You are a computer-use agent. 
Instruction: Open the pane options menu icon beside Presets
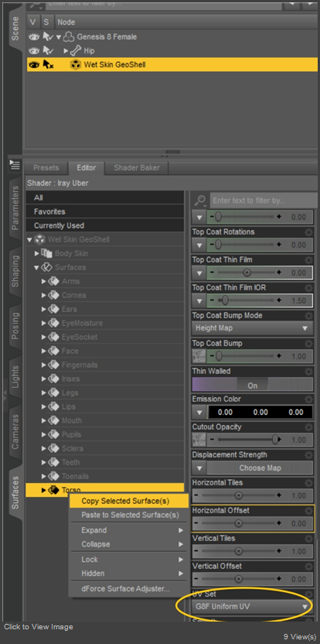pos(15,165)
